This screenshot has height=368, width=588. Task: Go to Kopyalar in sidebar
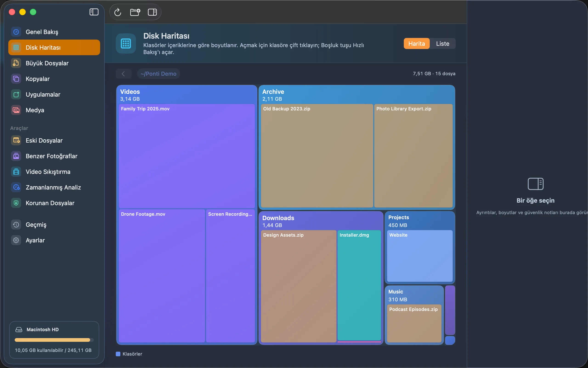point(54,79)
